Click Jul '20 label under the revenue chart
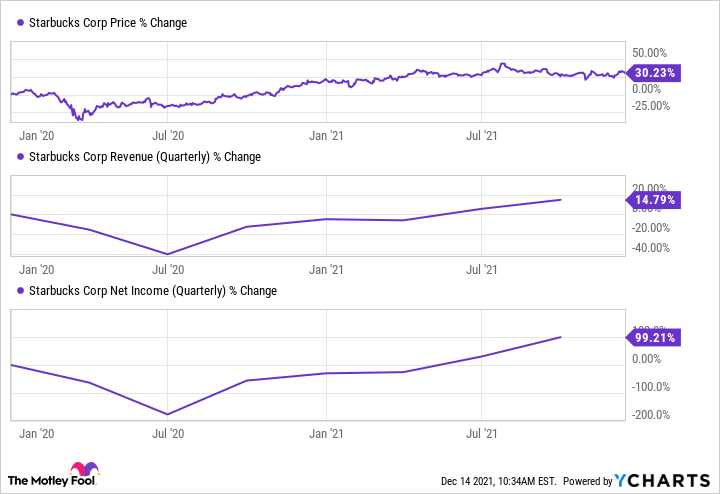This screenshot has width=720, height=494. pyautogui.click(x=168, y=269)
